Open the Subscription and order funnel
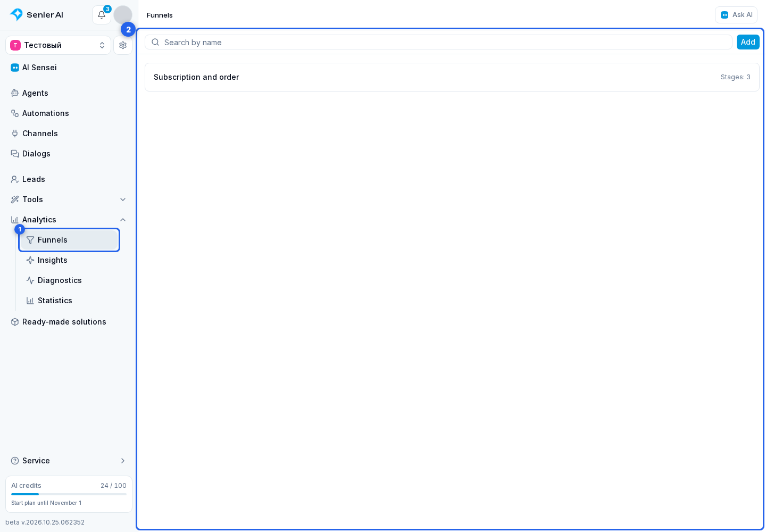 [x=452, y=77]
